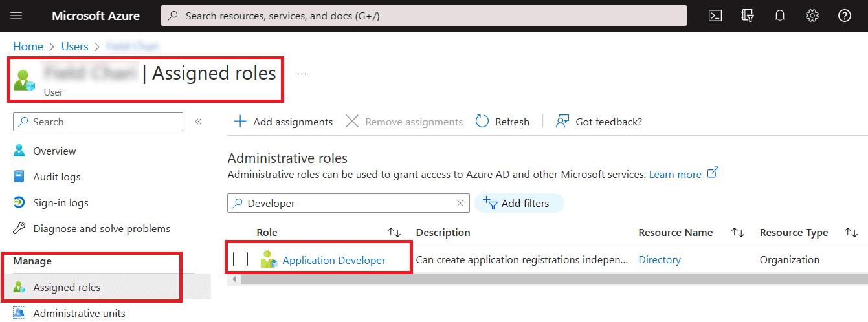The height and width of the screenshot is (322, 868).
Task: Open the Application Developer role link
Action: 334,260
